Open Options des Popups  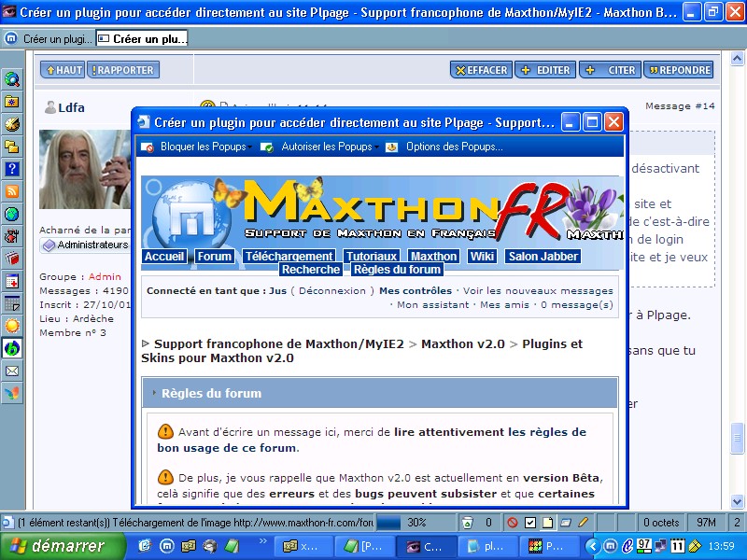pyautogui.click(x=454, y=147)
